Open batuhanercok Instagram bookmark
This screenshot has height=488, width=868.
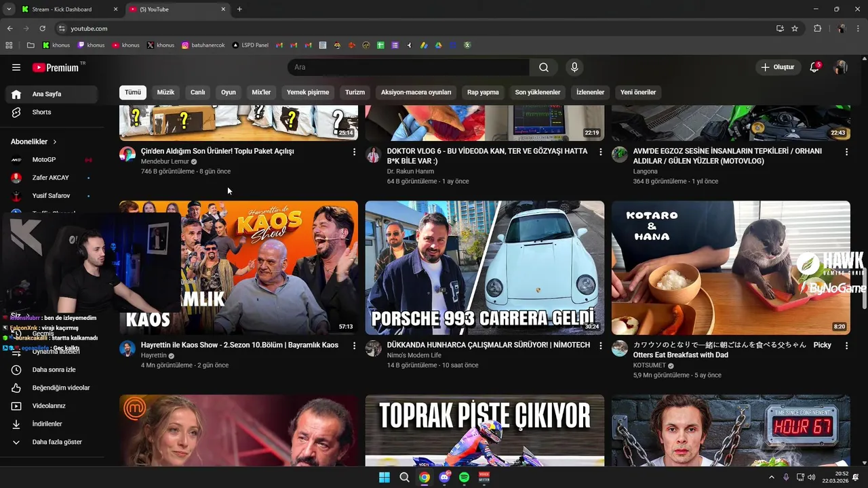[203, 45]
